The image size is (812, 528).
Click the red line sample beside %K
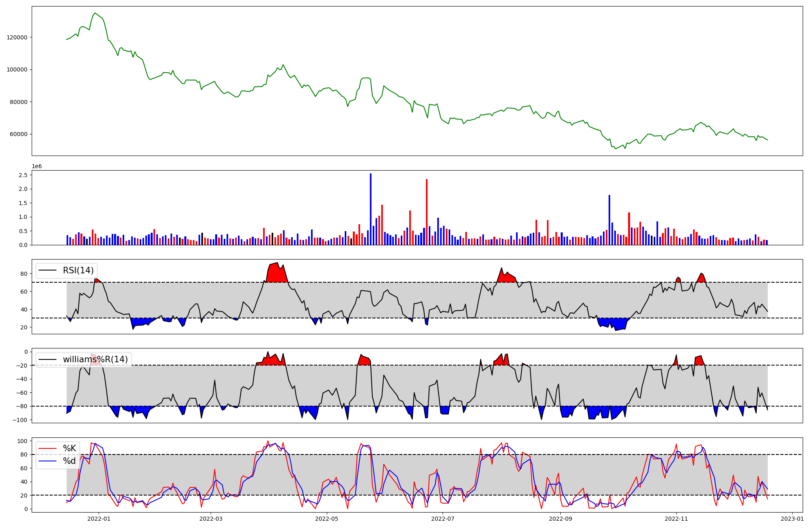tap(48, 448)
